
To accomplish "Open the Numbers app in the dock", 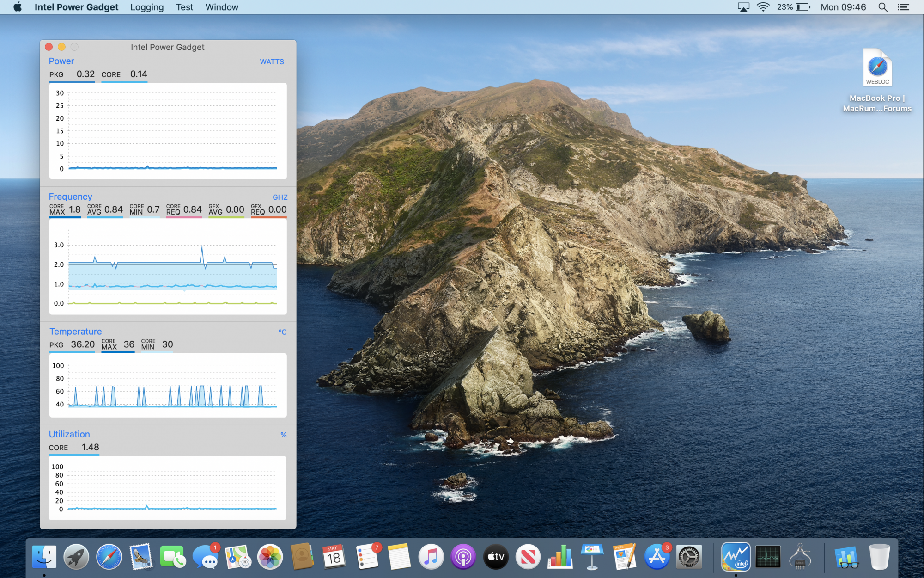I will [560, 556].
